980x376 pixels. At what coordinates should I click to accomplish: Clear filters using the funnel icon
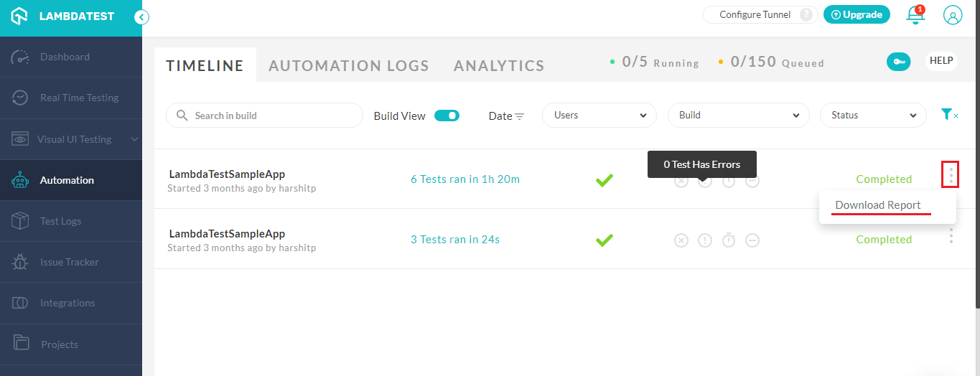point(949,115)
